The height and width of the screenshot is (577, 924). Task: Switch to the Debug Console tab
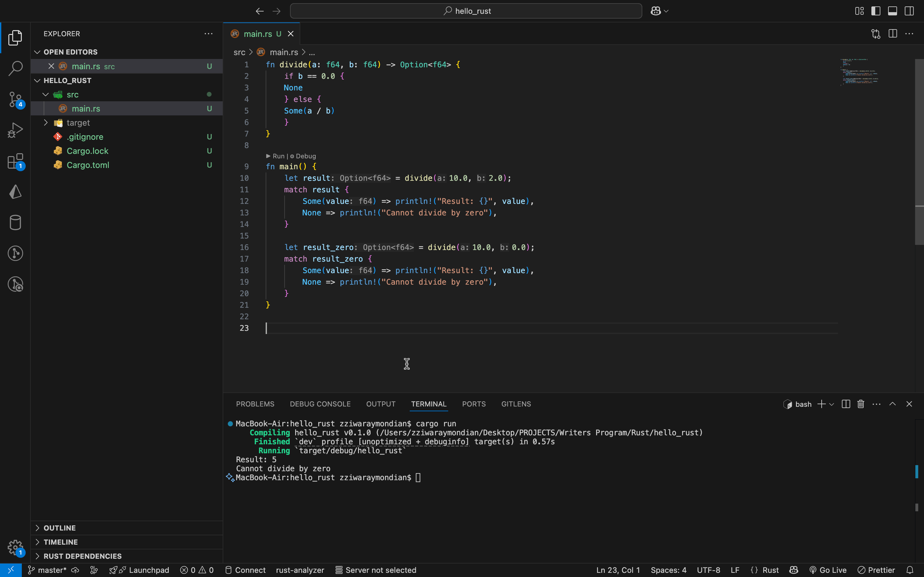[x=320, y=404]
